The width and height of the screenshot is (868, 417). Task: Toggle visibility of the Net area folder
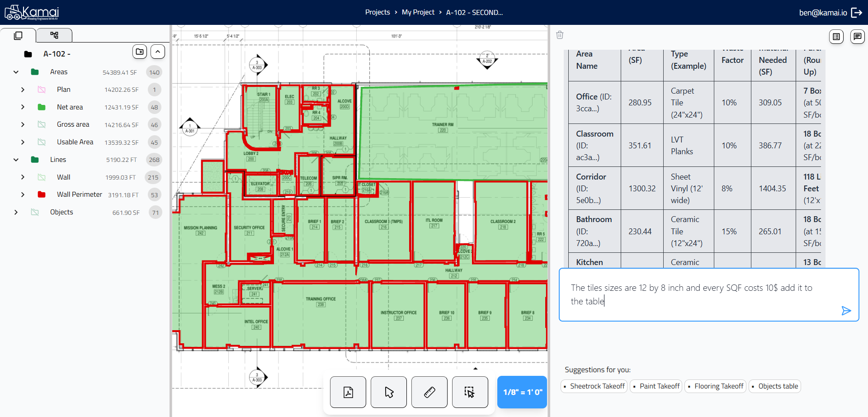point(42,107)
